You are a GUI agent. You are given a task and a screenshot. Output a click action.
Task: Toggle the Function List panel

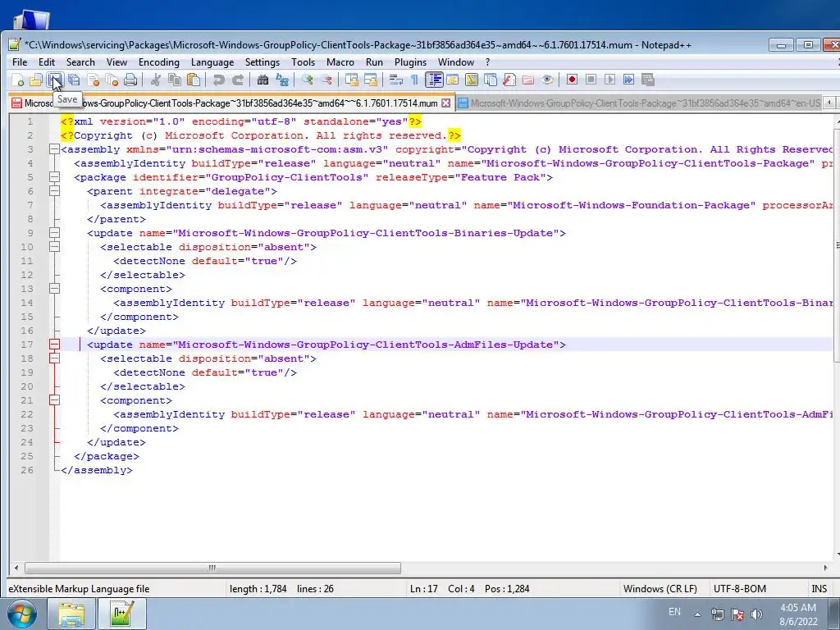pyautogui.click(x=509, y=80)
